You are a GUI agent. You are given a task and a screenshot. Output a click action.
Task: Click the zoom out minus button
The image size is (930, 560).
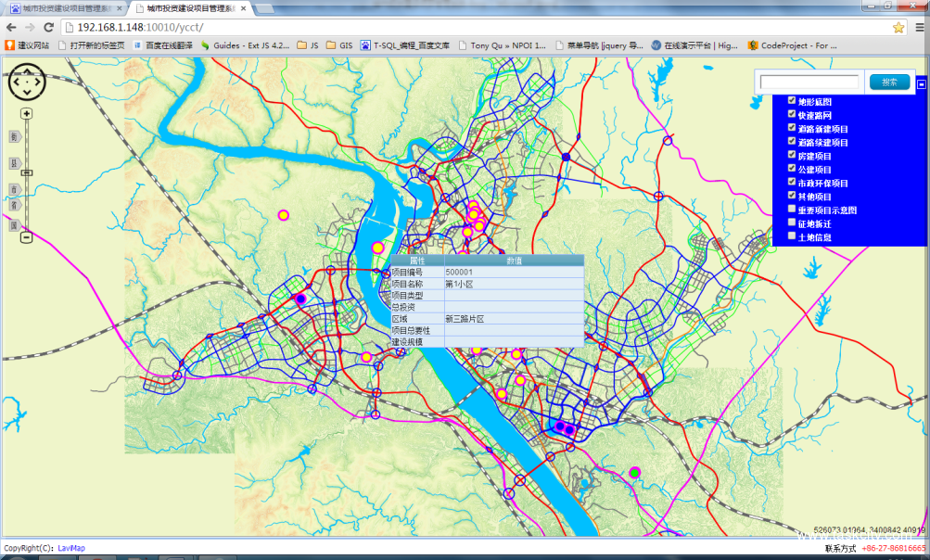click(x=27, y=237)
